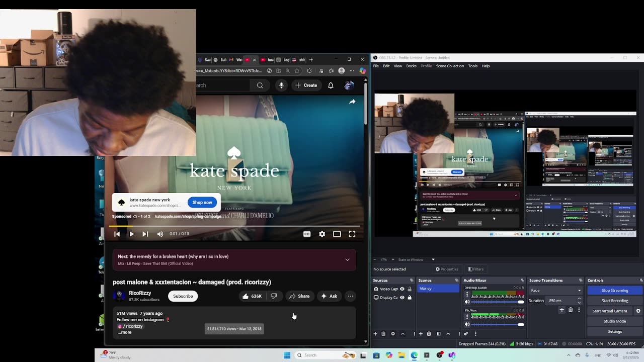Toggle visibility of Display Capture source
Screen dimensions: 644x362
pyautogui.click(x=402, y=298)
